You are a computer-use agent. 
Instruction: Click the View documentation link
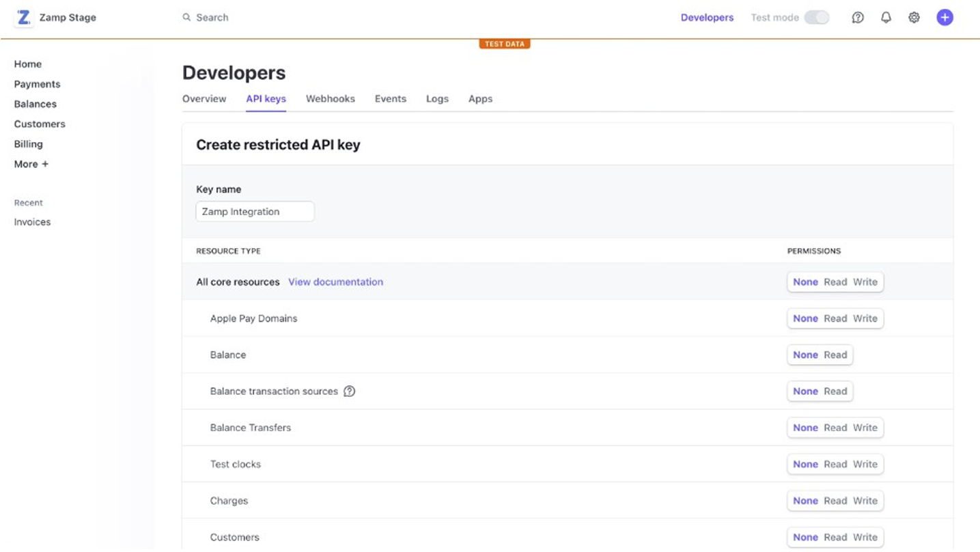point(335,282)
